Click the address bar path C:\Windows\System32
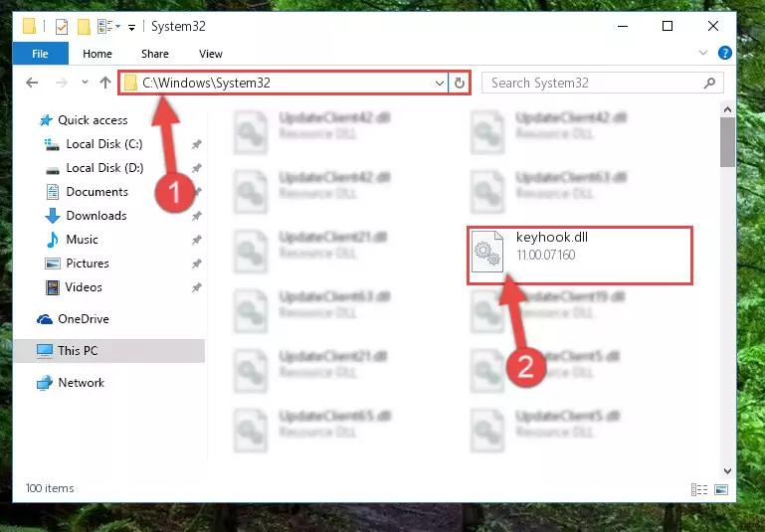This screenshot has width=765, height=532. [x=206, y=83]
